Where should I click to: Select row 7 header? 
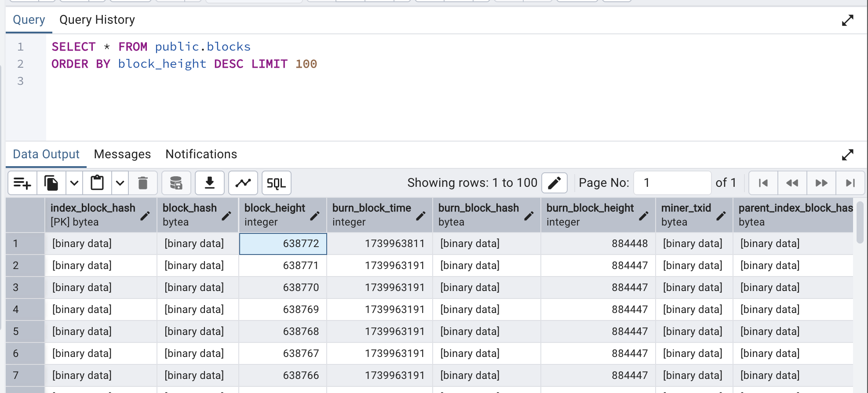pyautogui.click(x=25, y=375)
